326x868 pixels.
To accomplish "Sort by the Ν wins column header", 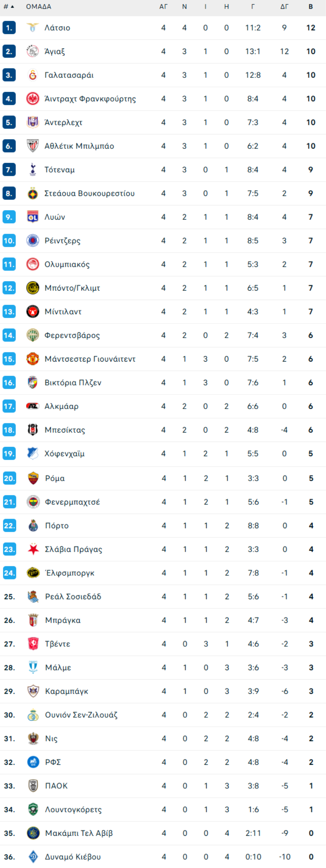I will coord(184,7).
